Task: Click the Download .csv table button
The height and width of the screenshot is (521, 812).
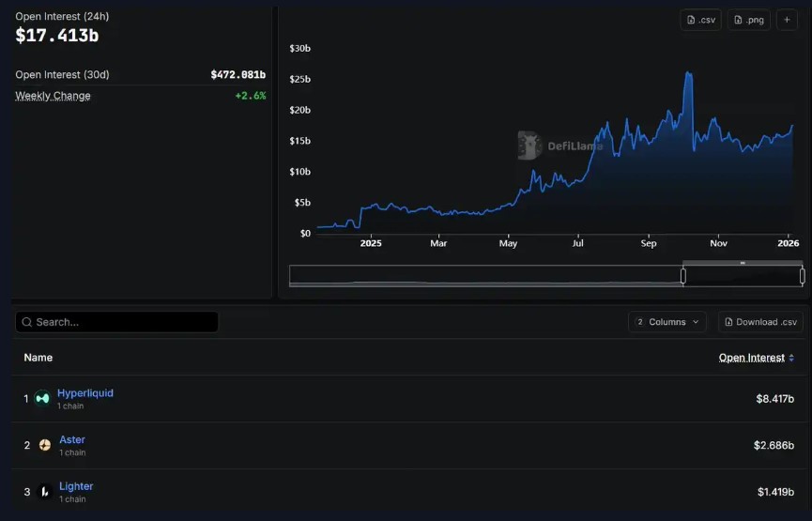Action: [x=760, y=322]
